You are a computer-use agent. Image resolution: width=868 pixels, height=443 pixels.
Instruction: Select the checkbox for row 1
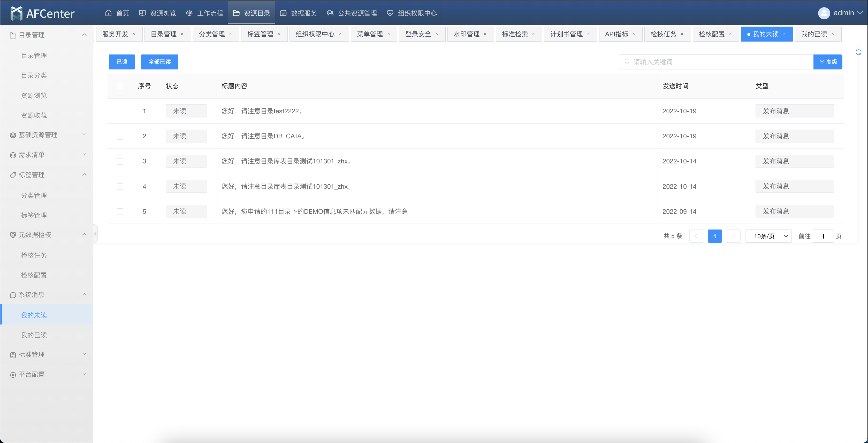[120, 111]
